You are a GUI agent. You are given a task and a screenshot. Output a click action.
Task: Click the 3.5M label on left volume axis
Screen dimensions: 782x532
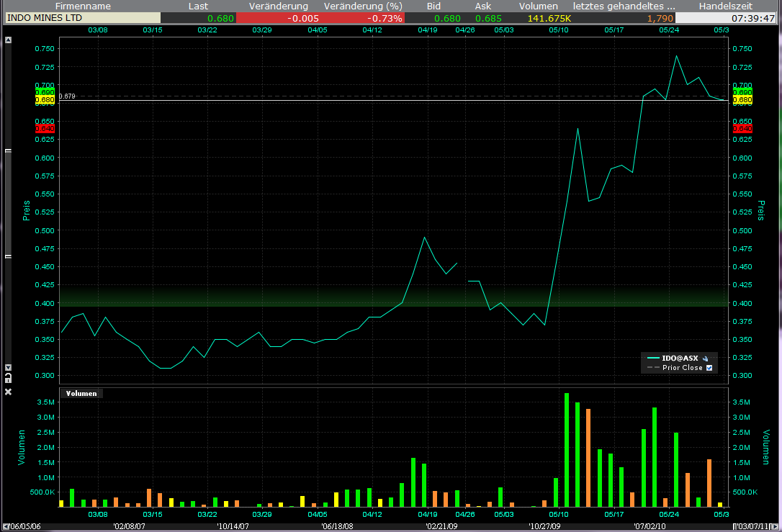pyautogui.click(x=46, y=402)
